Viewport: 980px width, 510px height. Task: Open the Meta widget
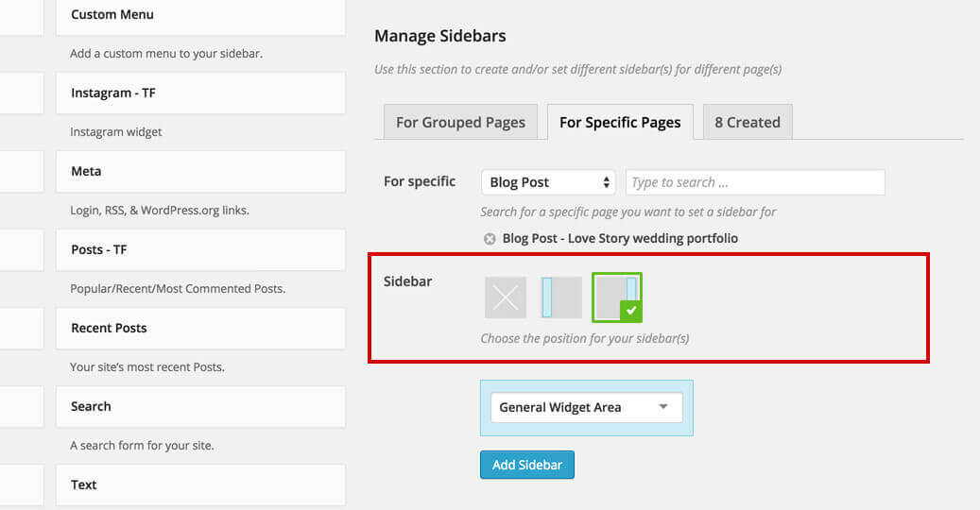[x=200, y=172]
